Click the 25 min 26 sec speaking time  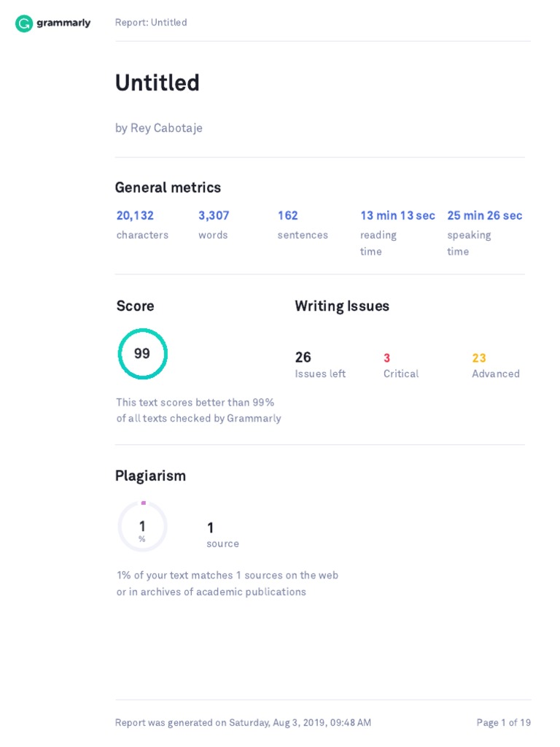point(485,216)
